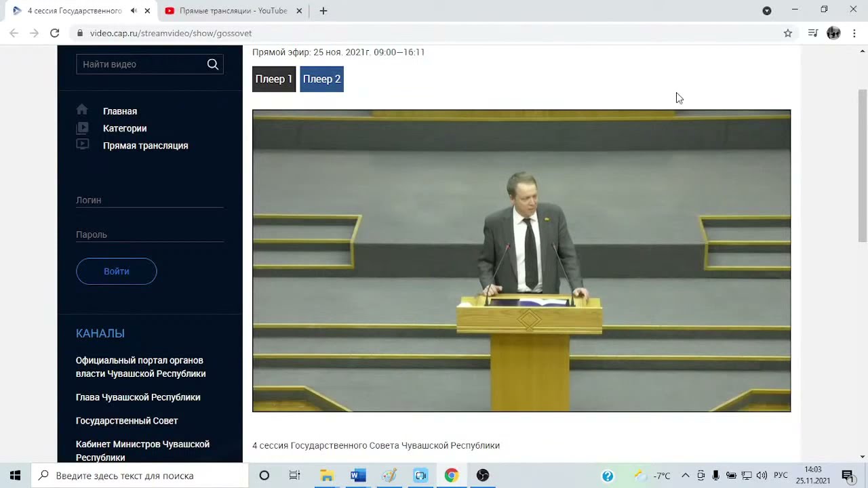
Task: Bookmark this page with star icon
Action: [788, 33]
